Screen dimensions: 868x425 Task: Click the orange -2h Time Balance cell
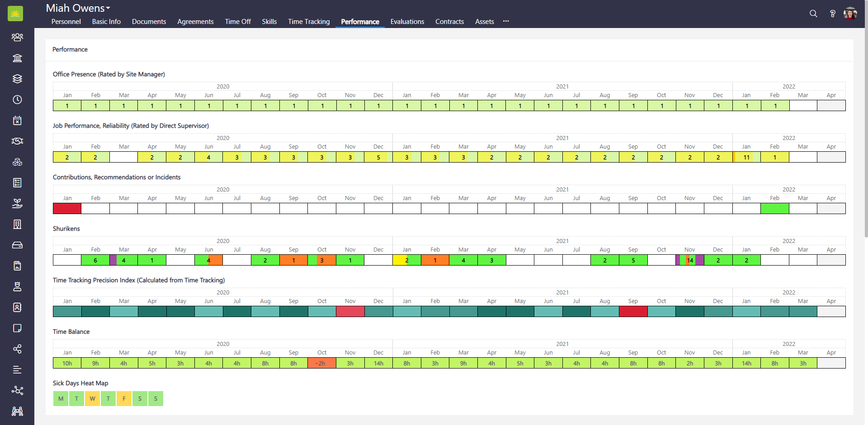[x=321, y=363]
